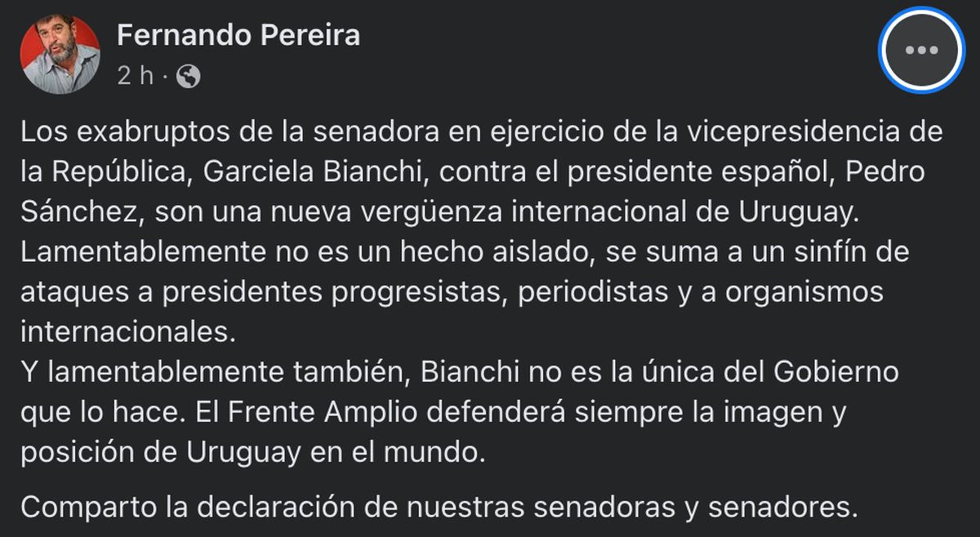The width and height of the screenshot is (980, 537).
Task: Open the post options three-dot menu
Action: (921, 50)
